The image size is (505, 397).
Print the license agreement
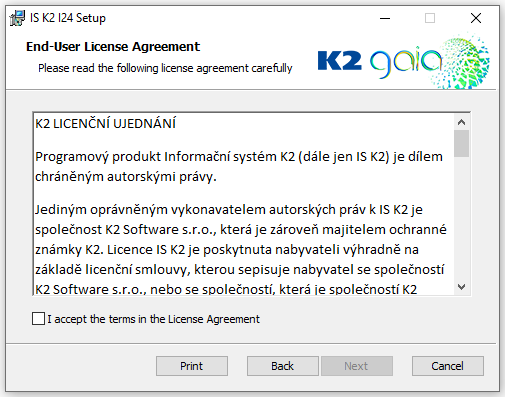click(x=192, y=366)
